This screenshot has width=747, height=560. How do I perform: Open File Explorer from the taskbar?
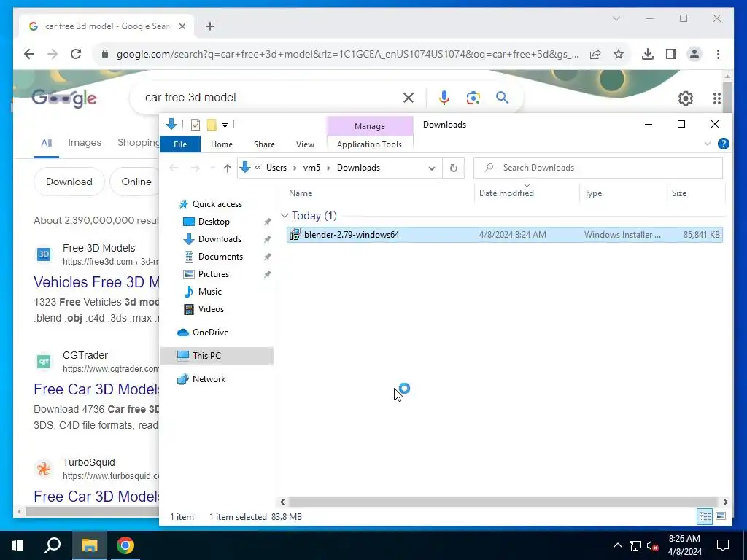tap(89, 545)
